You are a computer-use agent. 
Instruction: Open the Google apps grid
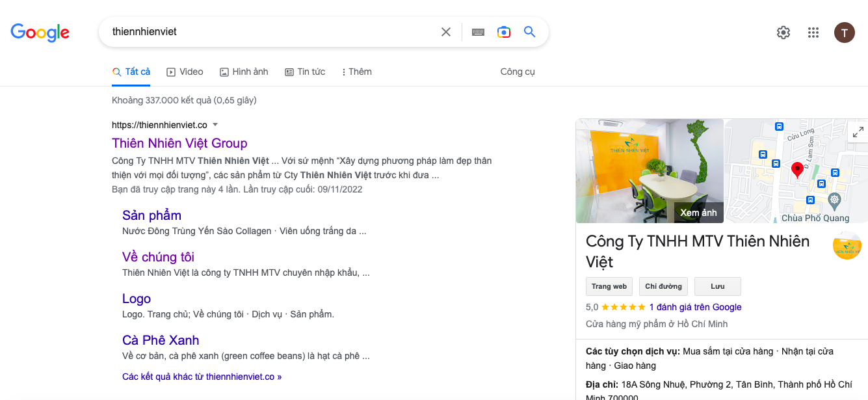coord(813,32)
